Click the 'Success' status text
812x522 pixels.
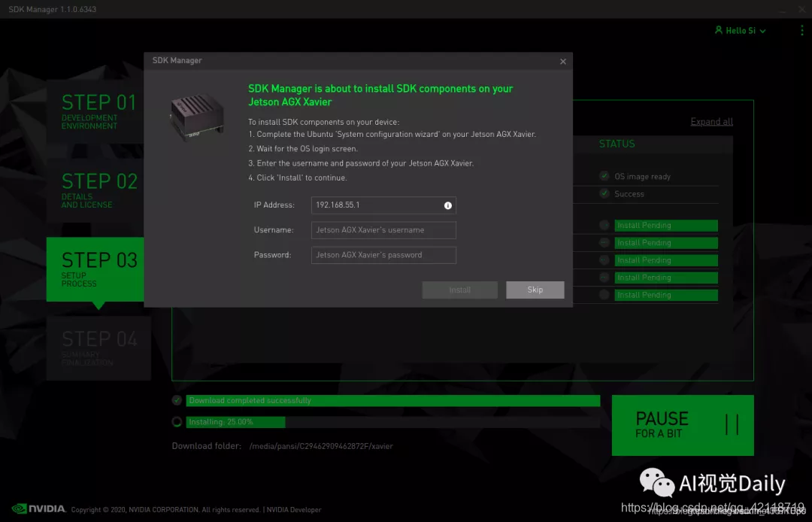(x=629, y=194)
